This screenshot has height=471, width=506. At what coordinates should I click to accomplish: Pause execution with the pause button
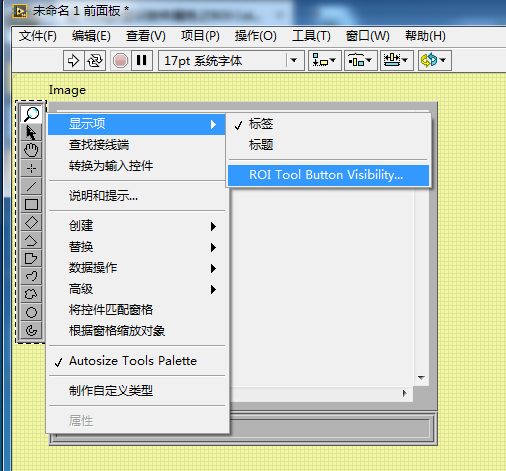tap(142, 61)
